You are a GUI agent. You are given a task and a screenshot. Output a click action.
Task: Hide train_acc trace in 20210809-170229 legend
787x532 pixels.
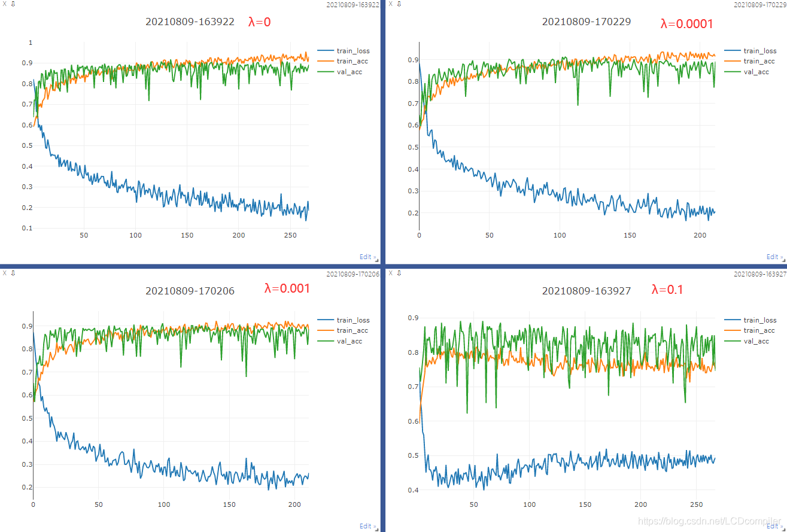click(x=750, y=61)
